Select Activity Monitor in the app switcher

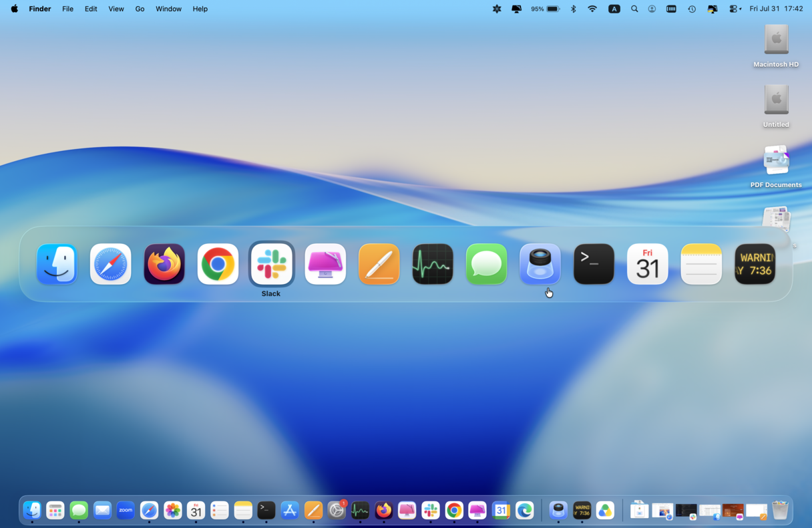433,264
